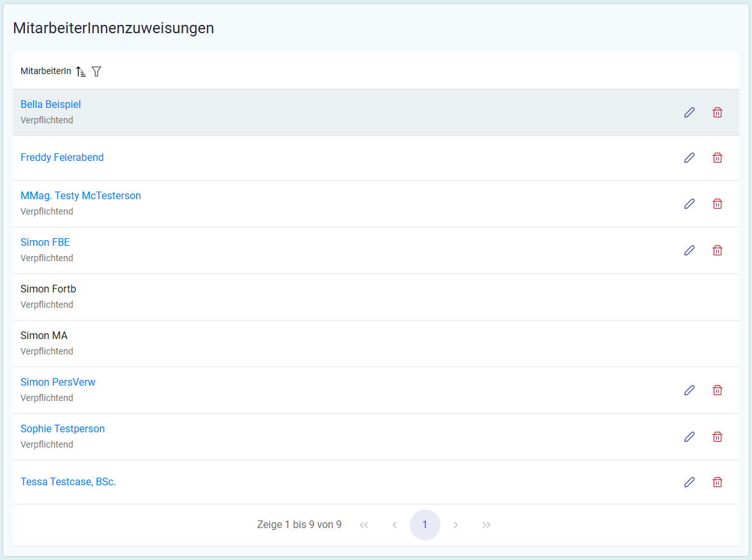Jump to the first page
752x560 pixels.
(x=364, y=525)
